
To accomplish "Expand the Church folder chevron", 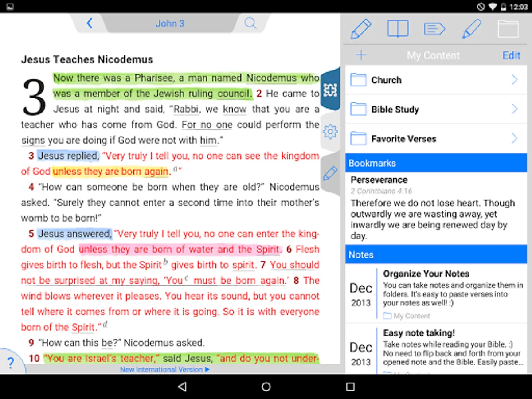I will 514,80.
